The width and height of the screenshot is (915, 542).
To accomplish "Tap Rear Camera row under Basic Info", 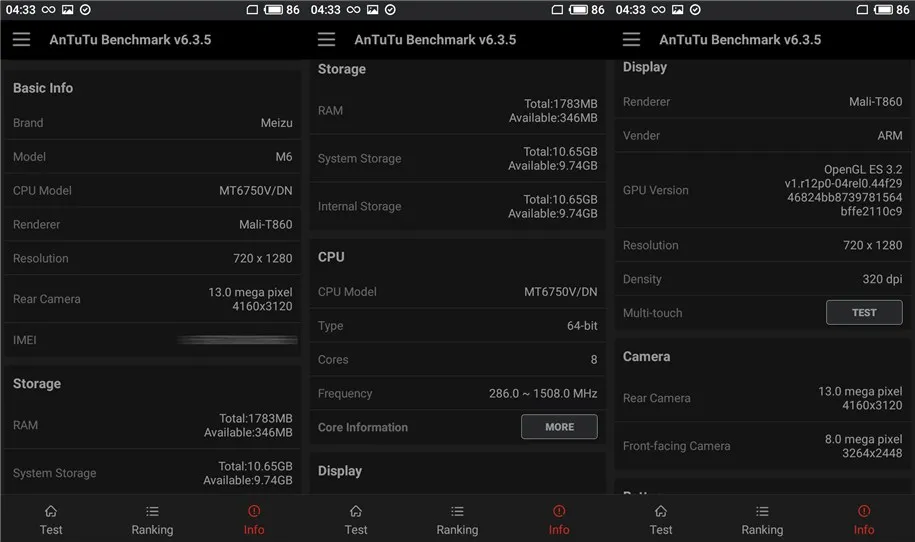I will pos(152,299).
